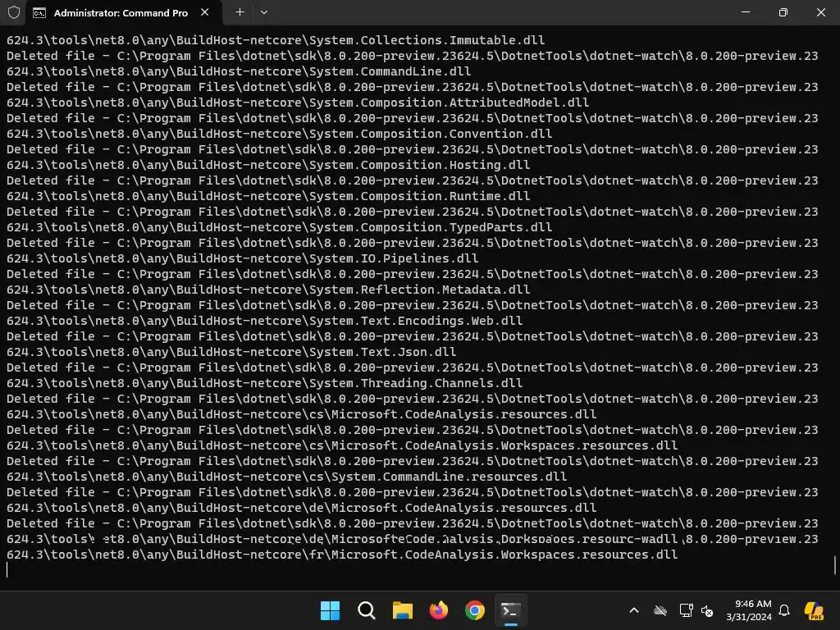Click the command prompt icon in tab
The image size is (840, 630).
39,13
